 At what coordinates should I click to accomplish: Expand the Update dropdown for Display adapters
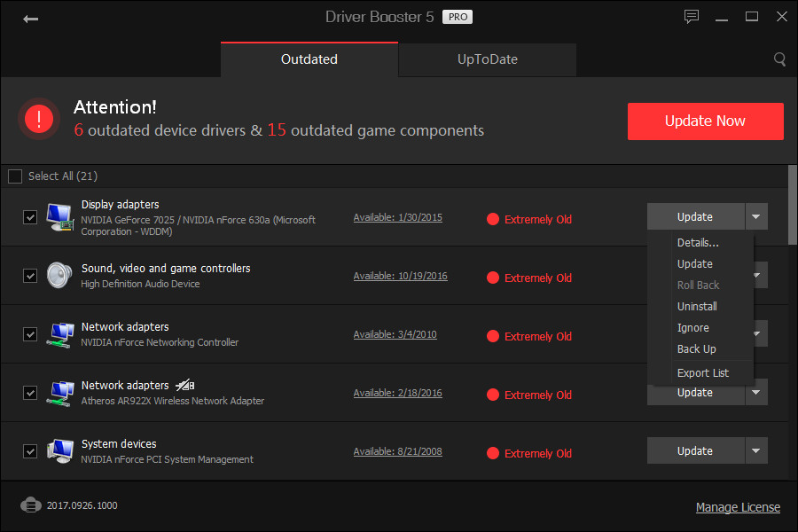755,216
